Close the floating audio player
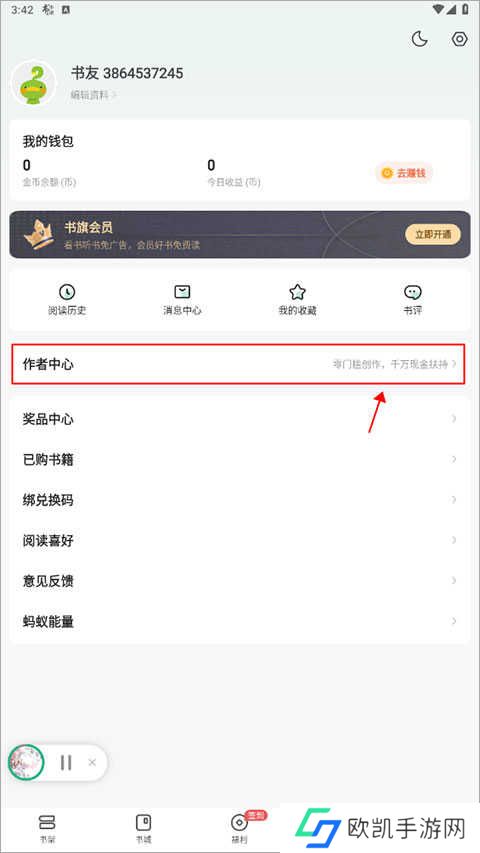Viewport: 480px width, 853px height. click(x=92, y=763)
